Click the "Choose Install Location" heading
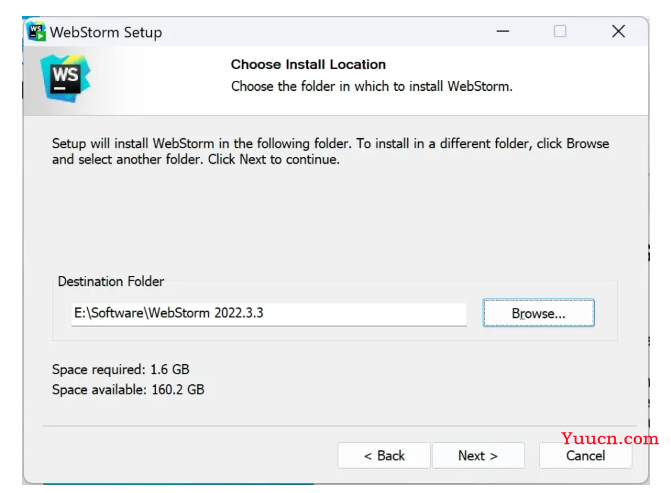The width and height of the screenshot is (671, 493). point(308,65)
